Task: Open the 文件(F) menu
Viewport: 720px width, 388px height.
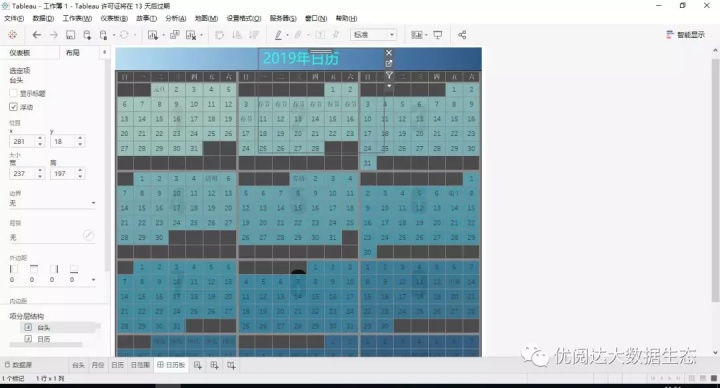Action: point(14,18)
